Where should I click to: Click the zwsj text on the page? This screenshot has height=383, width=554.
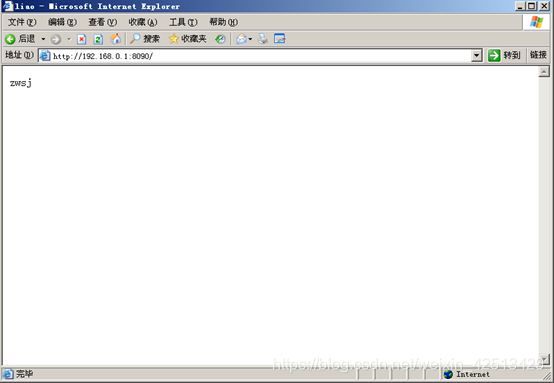(21, 83)
